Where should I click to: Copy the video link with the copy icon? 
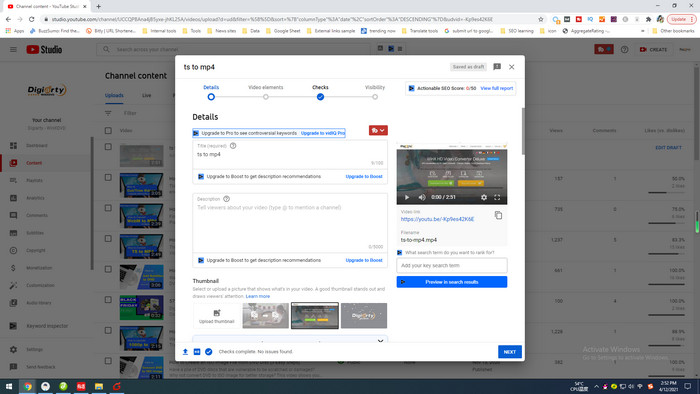[x=498, y=216]
